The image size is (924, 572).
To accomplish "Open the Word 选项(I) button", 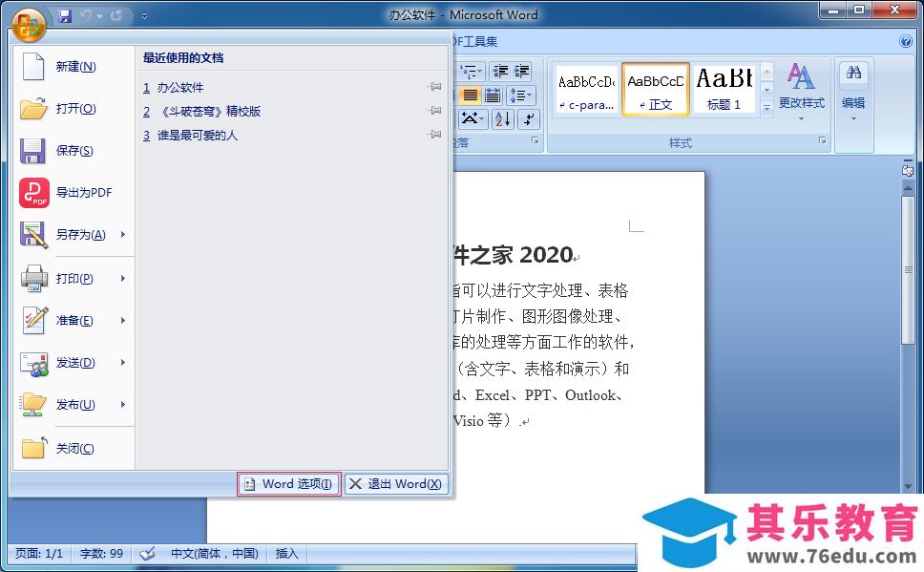I will click(x=289, y=484).
